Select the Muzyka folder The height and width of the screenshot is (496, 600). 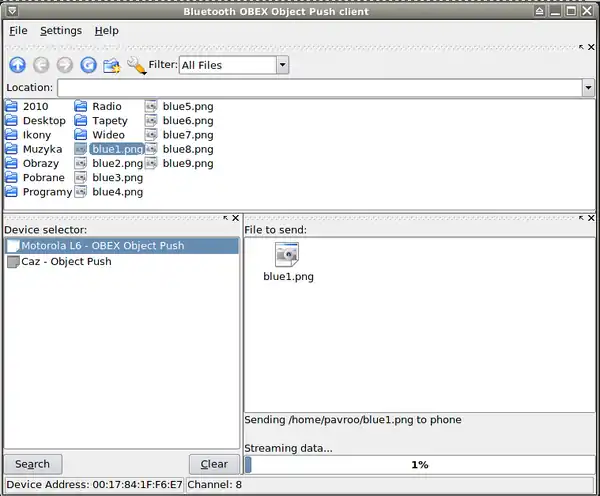(x=41, y=149)
